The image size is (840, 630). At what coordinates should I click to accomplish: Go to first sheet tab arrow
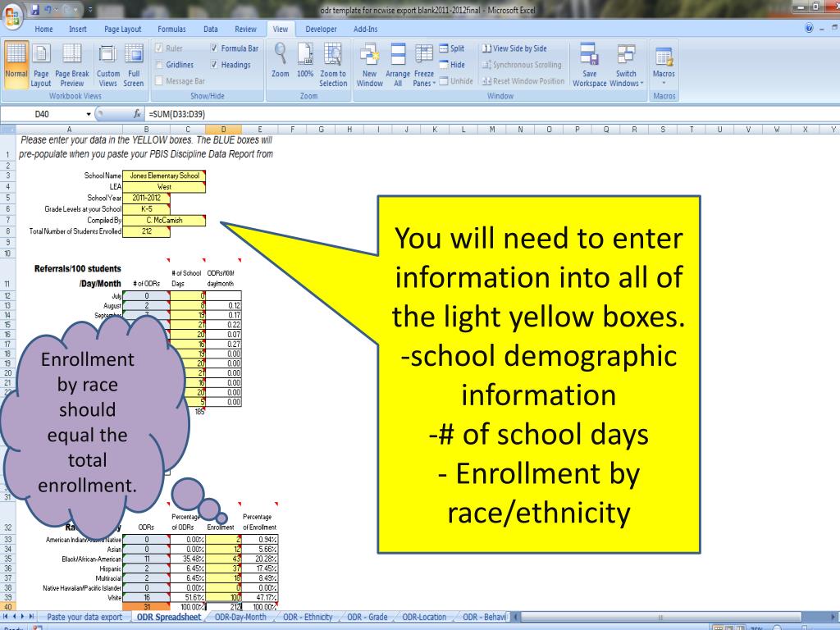click(x=6, y=617)
